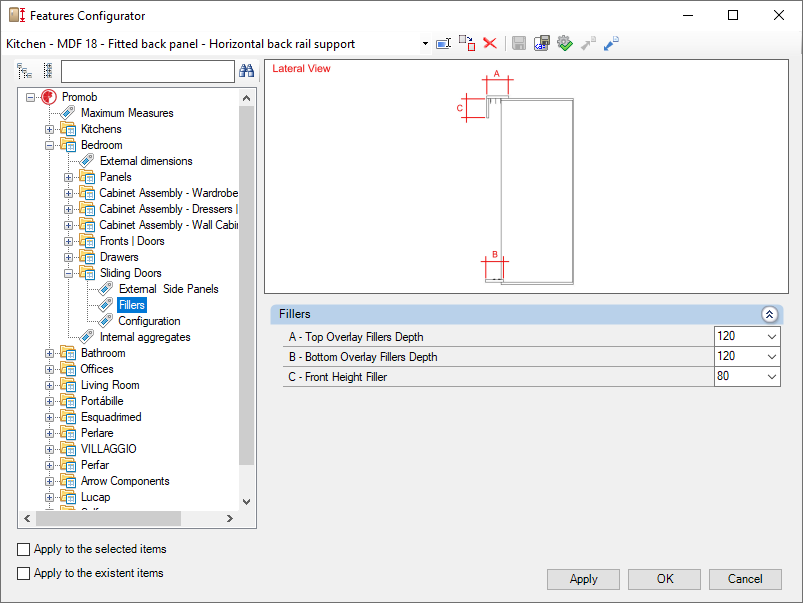Click the Esquadrimed tree item
The width and height of the screenshot is (803, 603).
(111, 417)
